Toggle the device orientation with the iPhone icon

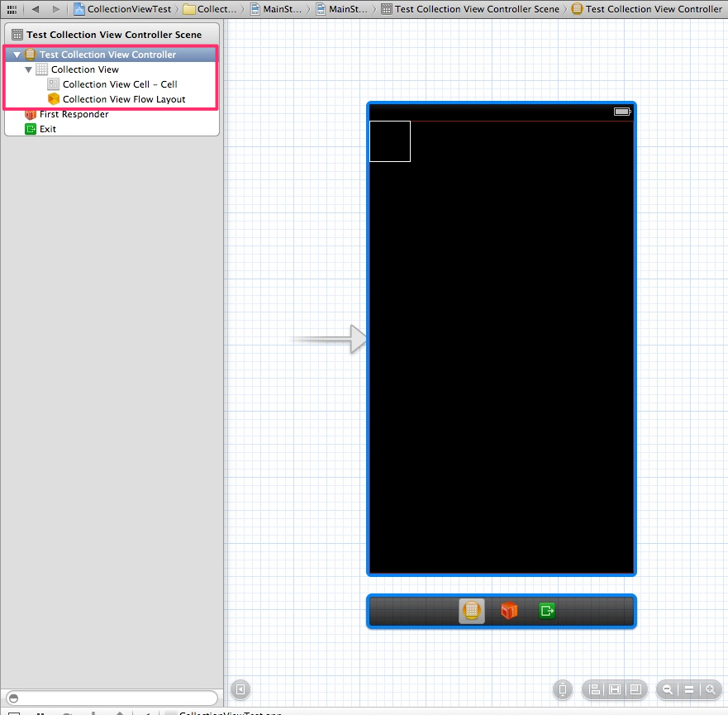tap(563, 689)
